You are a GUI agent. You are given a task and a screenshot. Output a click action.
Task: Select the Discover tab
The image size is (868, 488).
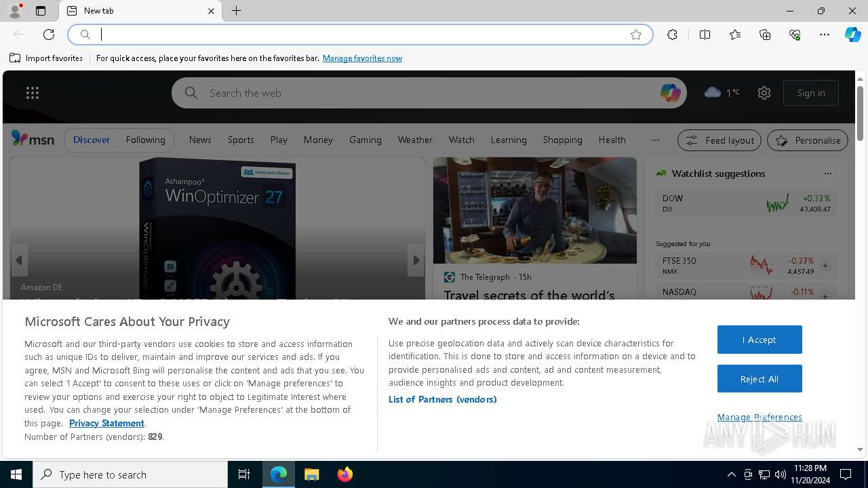click(92, 140)
